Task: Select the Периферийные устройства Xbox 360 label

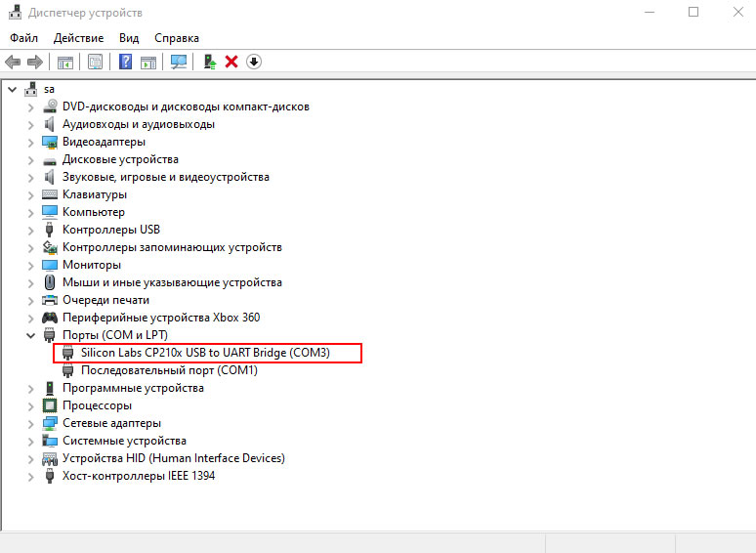Action: point(161,318)
